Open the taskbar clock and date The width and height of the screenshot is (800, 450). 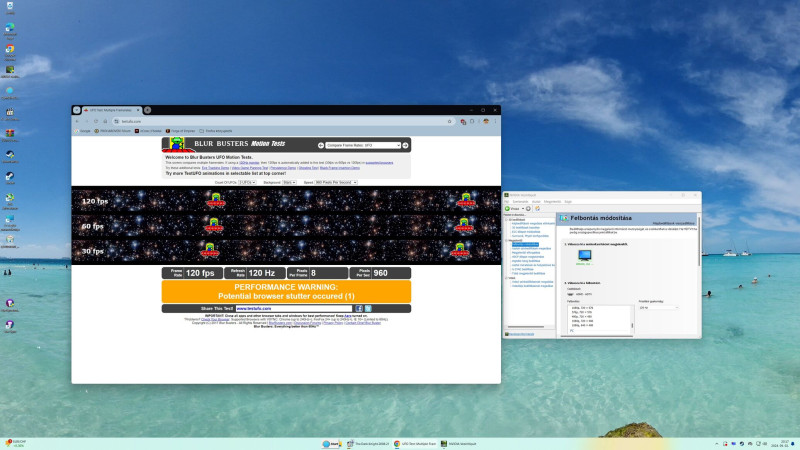(x=780, y=444)
